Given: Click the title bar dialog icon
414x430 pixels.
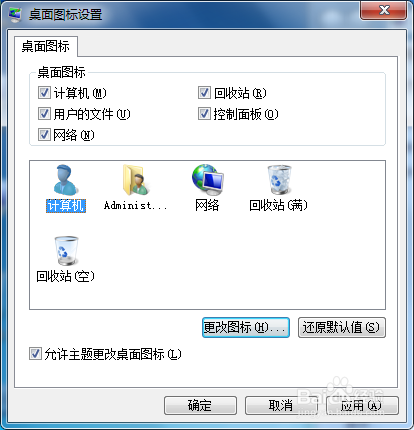Looking at the screenshot, I should pos(15,15).
